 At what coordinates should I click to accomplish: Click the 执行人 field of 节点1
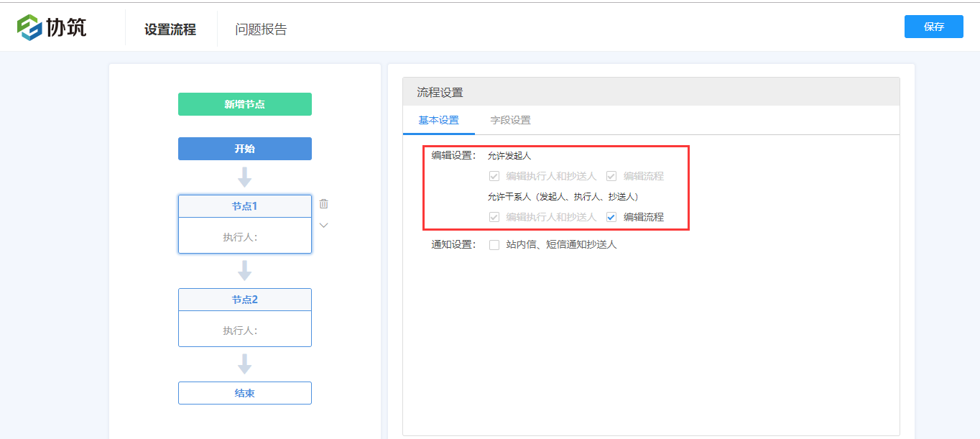tap(245, 235)
